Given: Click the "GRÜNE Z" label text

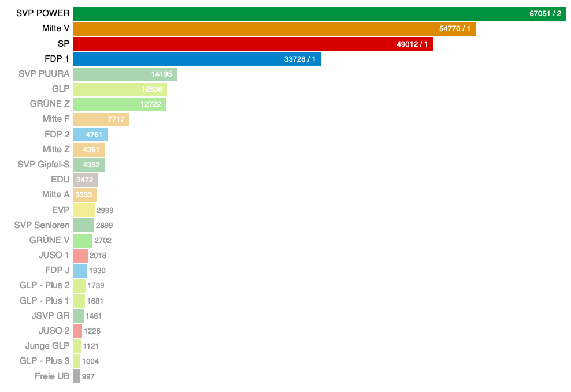Looking at the screenshot, I should point(50,104).
